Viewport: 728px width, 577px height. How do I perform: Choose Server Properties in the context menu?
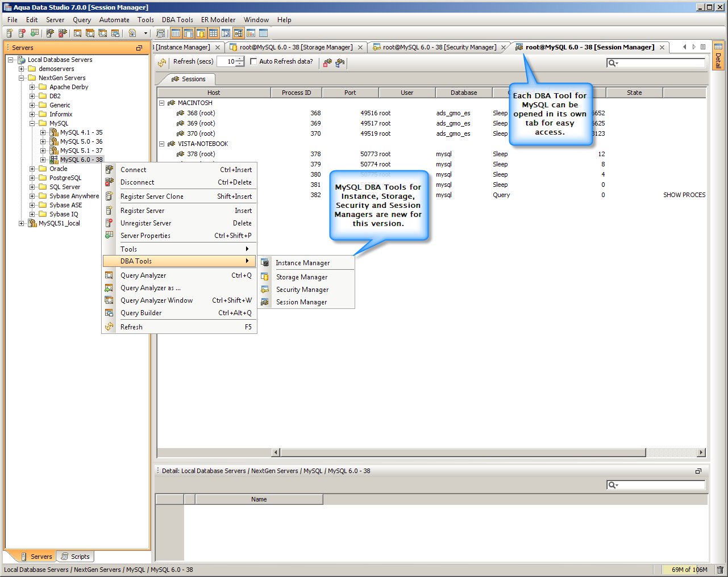pyautogui.click(x=180, y=236)
